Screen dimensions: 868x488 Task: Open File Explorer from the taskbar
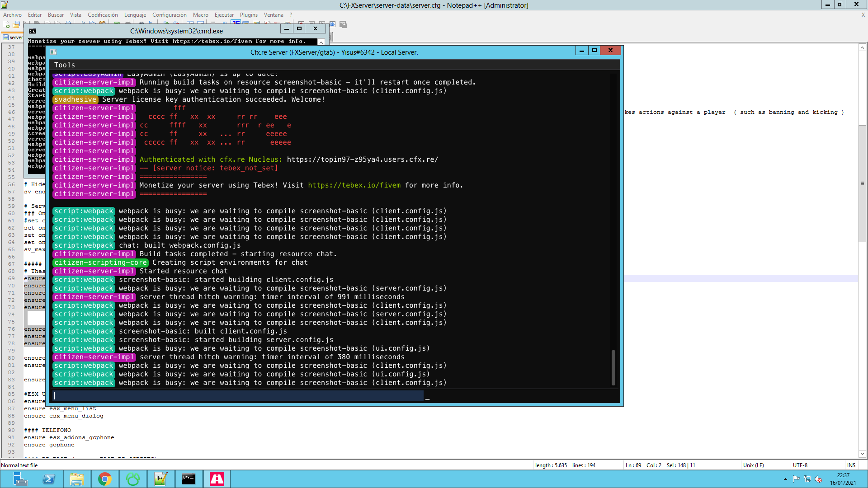tap(77, 479)
